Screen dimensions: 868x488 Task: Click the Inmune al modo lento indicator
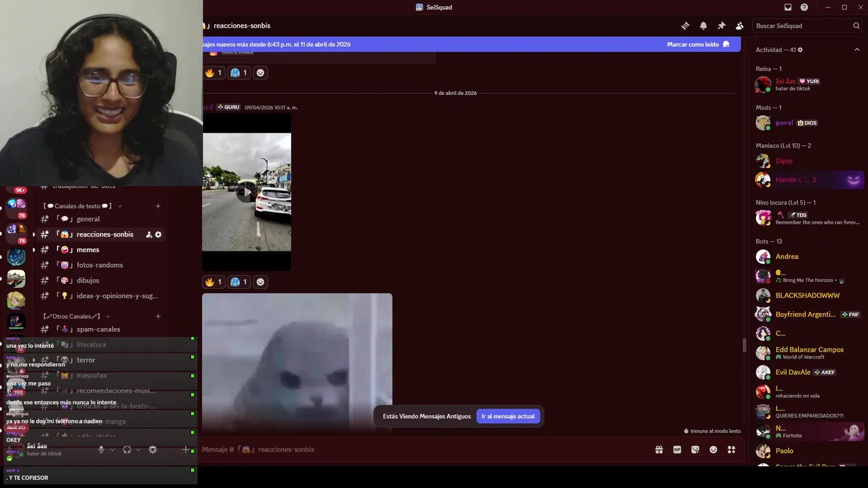[712, 431]
